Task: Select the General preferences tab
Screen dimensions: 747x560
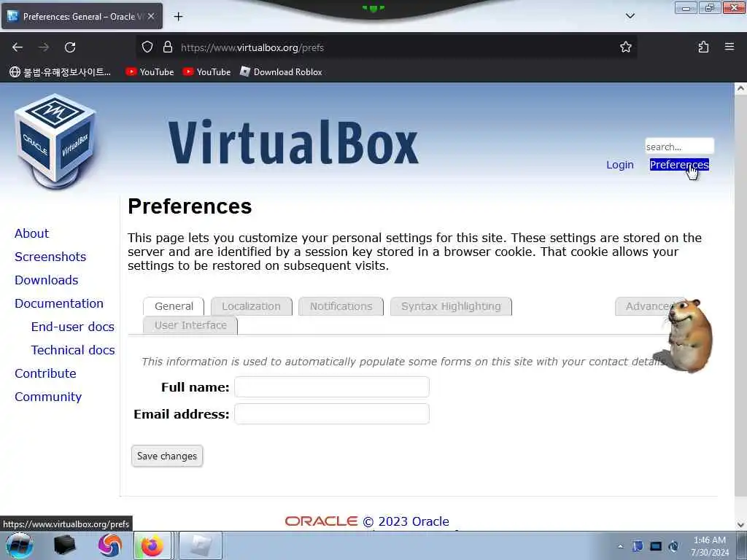Action: [x=174, y=306]
